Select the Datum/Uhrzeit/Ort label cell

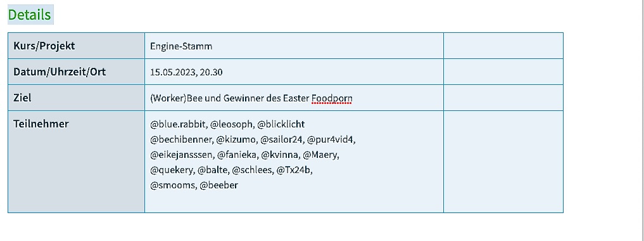77,72
